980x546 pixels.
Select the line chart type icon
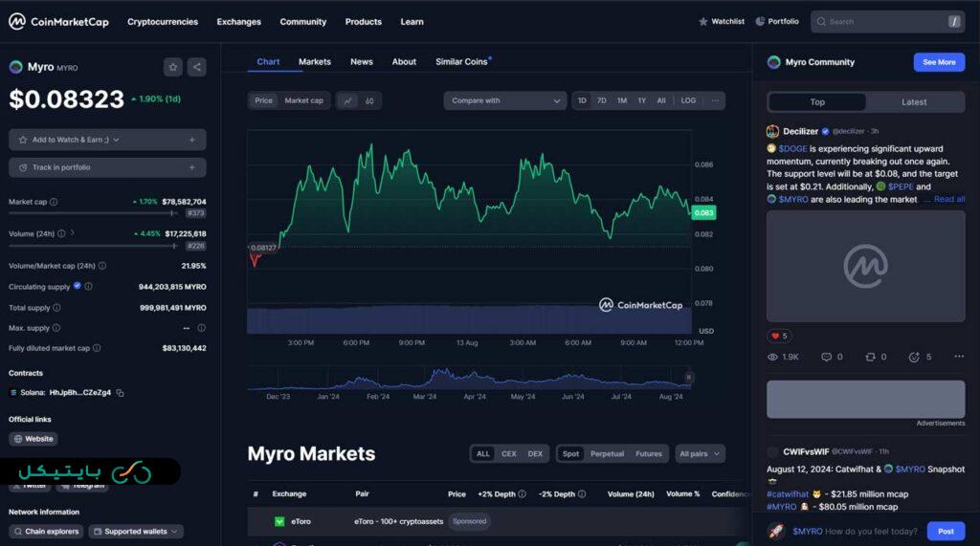click(x=347, y=100)
